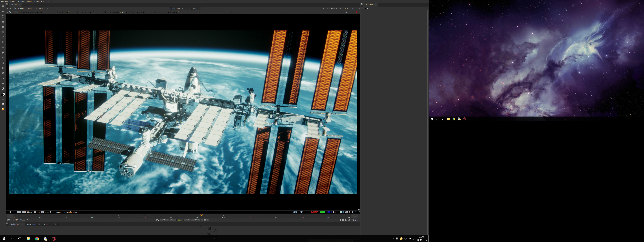Open the Image nodes toolbar menu

tap(3, 6)
